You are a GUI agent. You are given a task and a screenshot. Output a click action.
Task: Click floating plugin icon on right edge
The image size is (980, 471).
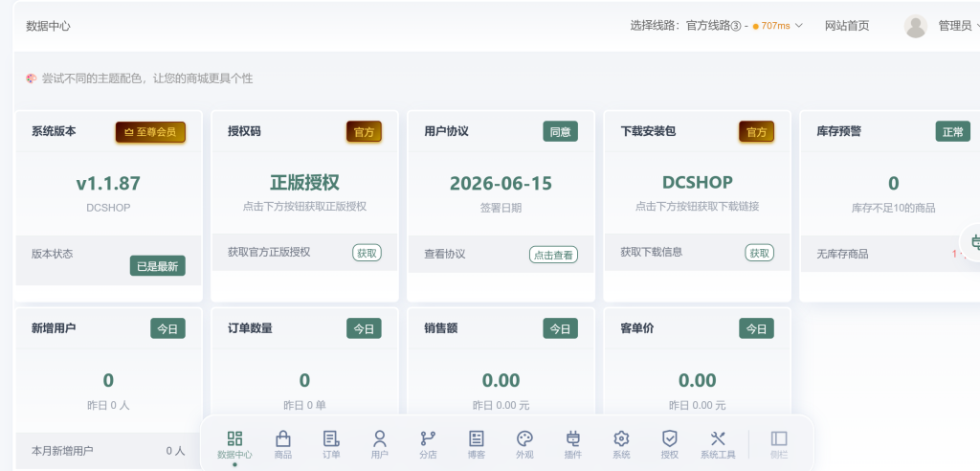click(x=974, y=241)
